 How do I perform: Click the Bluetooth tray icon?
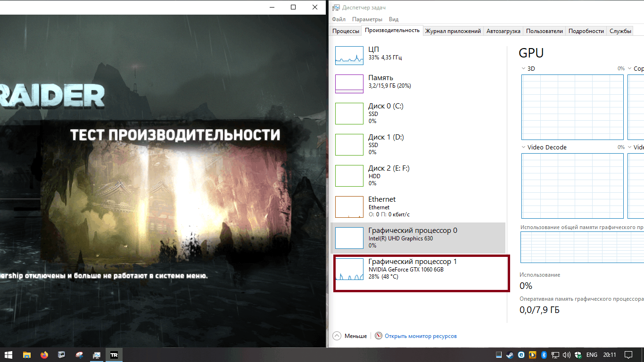tap(544, 354)
